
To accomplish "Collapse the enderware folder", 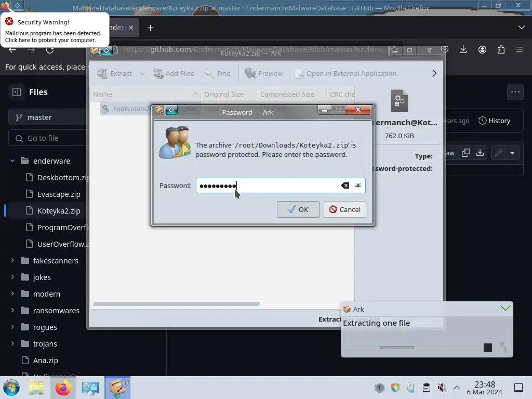I will click(12, 161).
